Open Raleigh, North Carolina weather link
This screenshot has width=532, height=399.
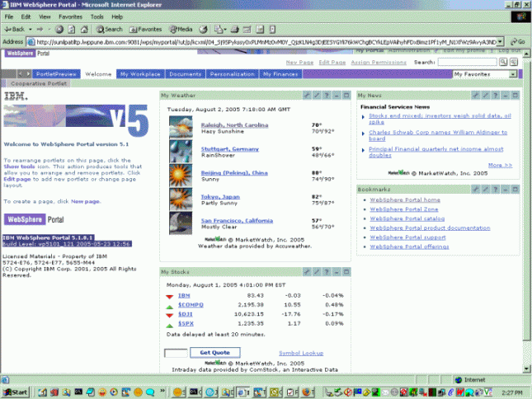233,124
